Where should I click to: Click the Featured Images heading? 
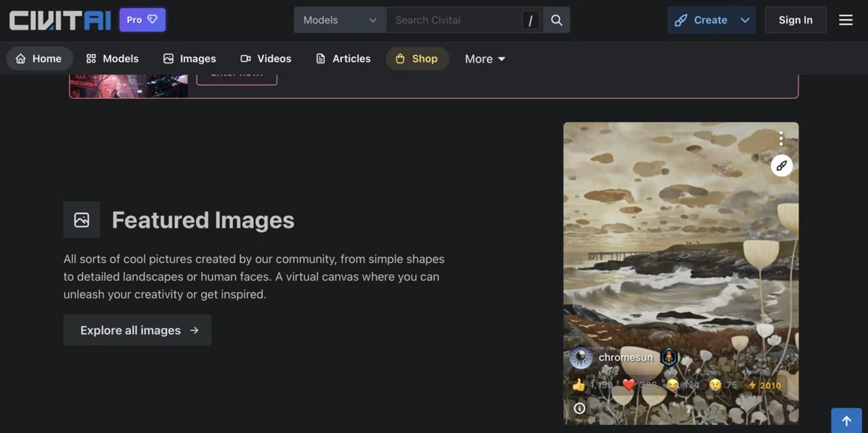(203, 220)
